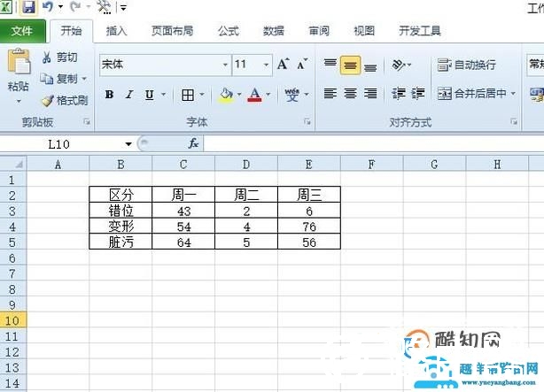Click the 自动换行 wrap text button
Screen dimensions: 544x392
(x=467, y=65)
